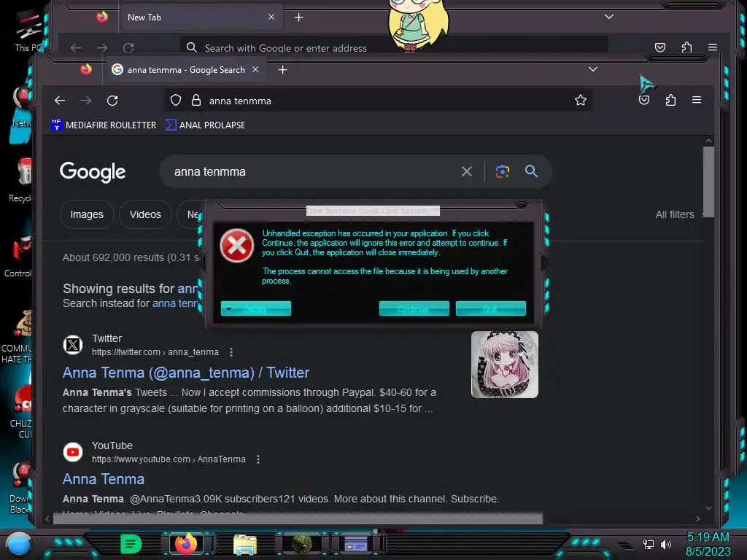The height and width of the screenshot is (560, 747).
Task: Click Quit in the error dialog
Action: point(491,308)
